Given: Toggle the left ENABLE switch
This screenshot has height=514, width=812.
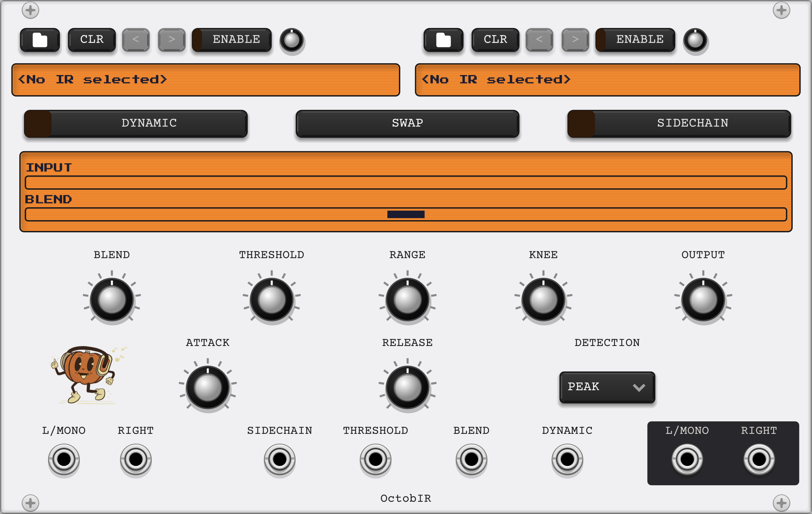Looking at the screenshot, I should pyautogui.click(x=232, y=40).
